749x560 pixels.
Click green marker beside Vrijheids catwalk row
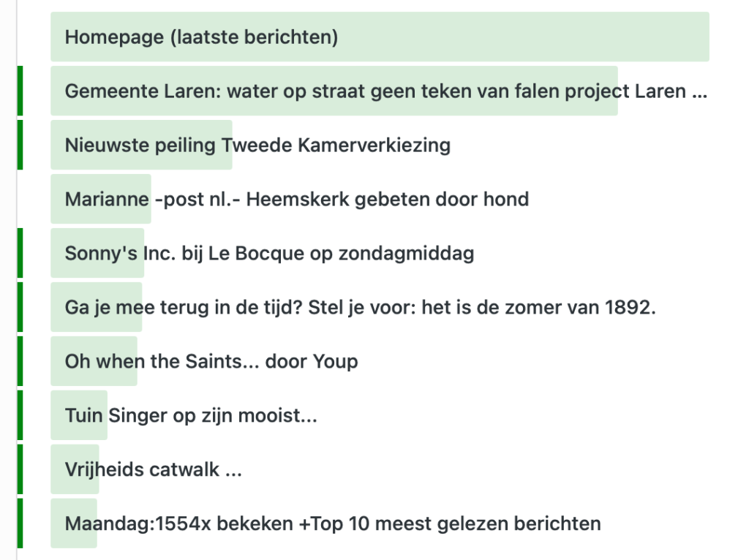point(20,469)
